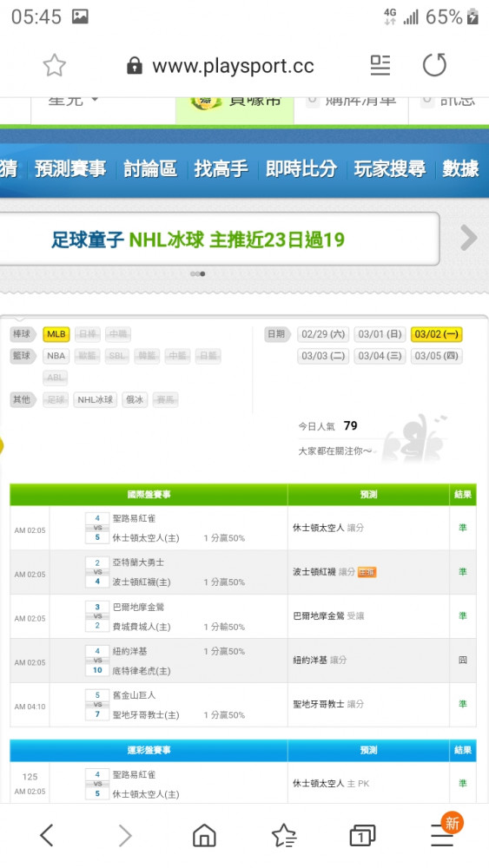Choose date 03/03 (二)
489x868 pixels.
(x=323, y=356)
